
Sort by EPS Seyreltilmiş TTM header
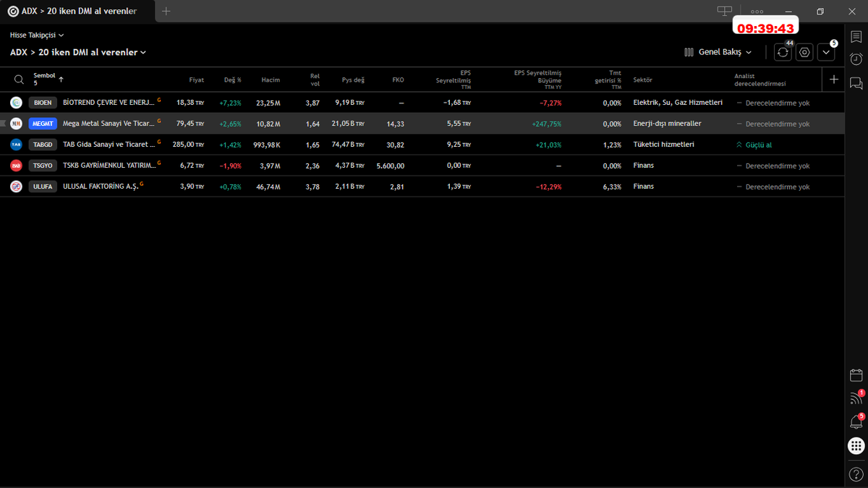[x=453, y=80]
